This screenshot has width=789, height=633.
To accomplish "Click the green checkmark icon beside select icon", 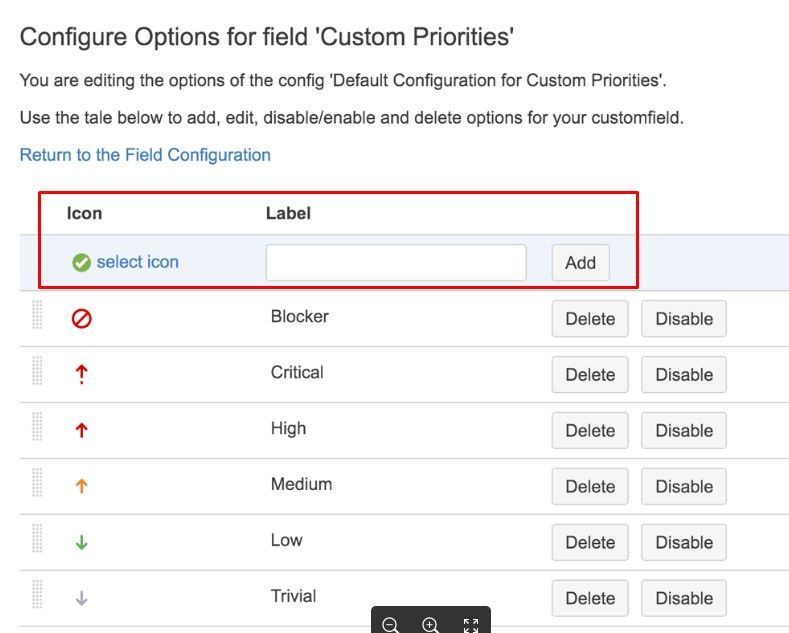I will click(x=81, y=263).
